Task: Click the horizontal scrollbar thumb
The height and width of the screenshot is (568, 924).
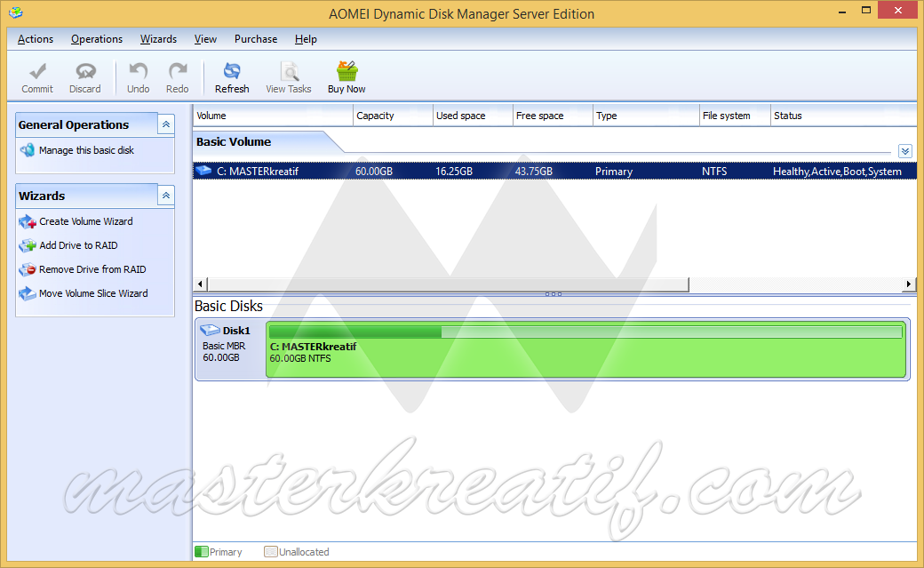Action: [448, 284]
